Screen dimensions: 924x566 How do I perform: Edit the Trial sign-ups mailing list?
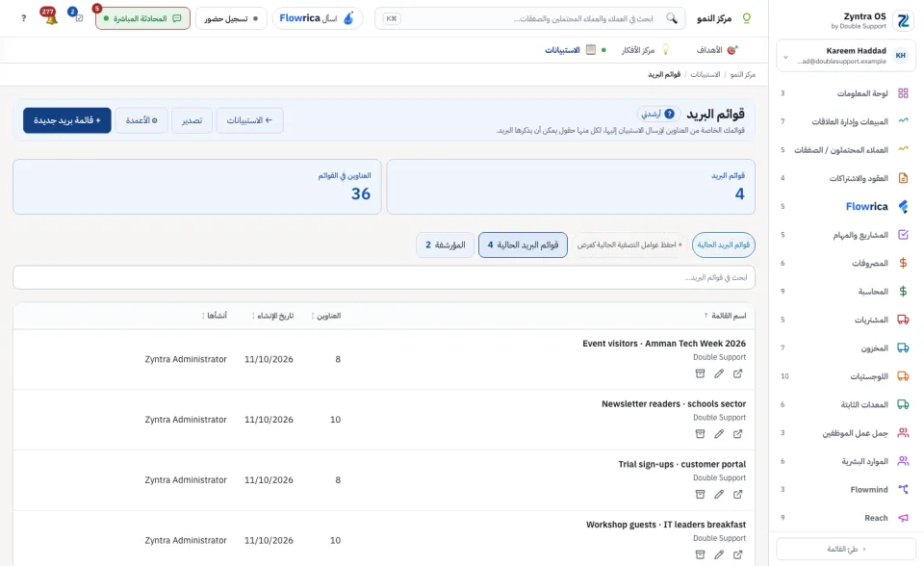coord(719,495)
